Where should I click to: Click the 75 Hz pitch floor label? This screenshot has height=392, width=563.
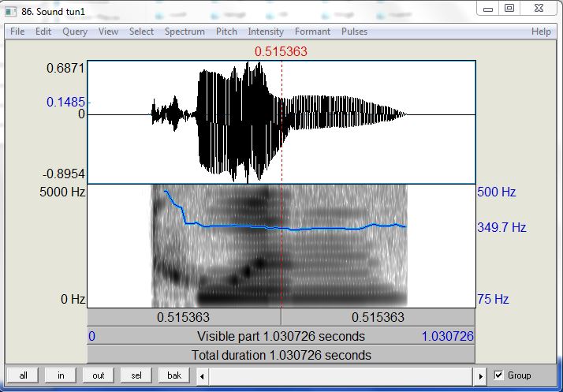[493, 299]
